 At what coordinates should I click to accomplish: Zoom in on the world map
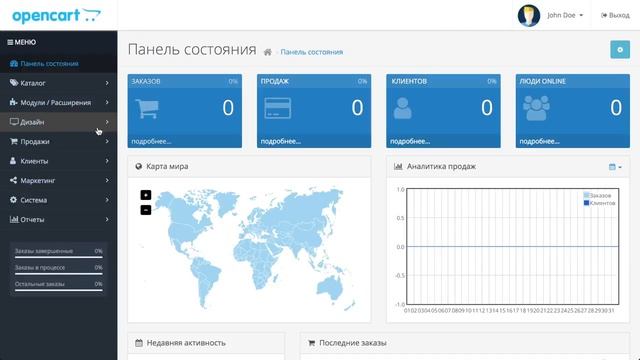146,195
